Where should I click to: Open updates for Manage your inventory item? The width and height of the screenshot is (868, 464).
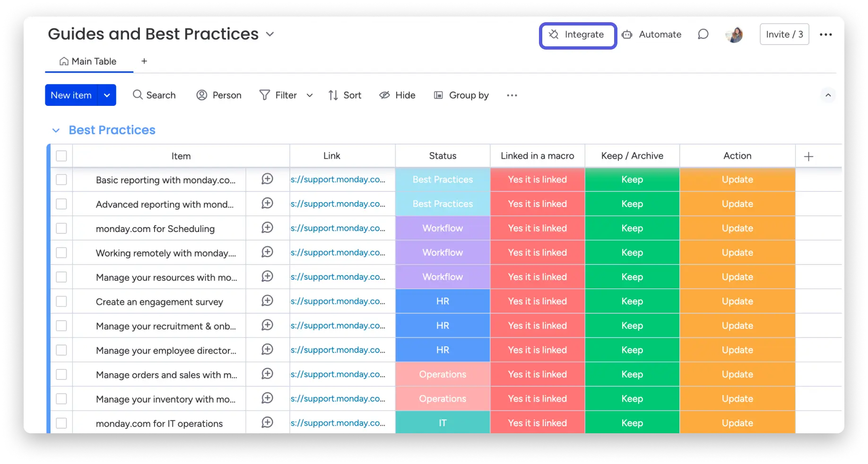tap(268, 398)
